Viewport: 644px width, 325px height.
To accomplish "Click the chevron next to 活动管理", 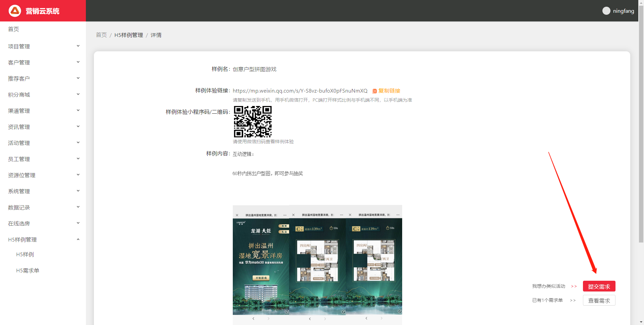I will point(78,143).
